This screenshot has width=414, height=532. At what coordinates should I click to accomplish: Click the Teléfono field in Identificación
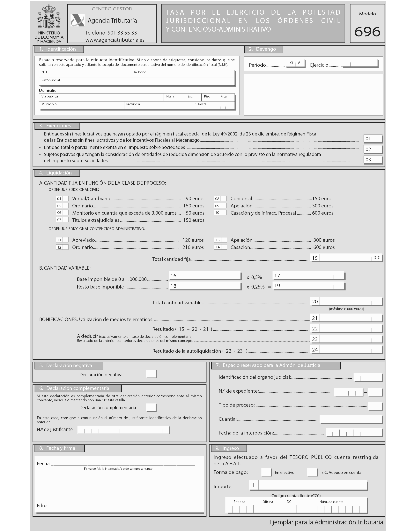[182, 74]
